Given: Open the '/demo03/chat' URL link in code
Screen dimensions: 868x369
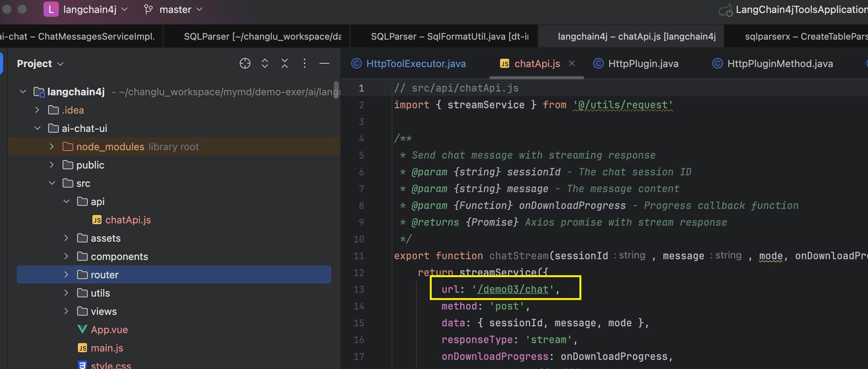Looking at the screenshot, I should [513, 289].
